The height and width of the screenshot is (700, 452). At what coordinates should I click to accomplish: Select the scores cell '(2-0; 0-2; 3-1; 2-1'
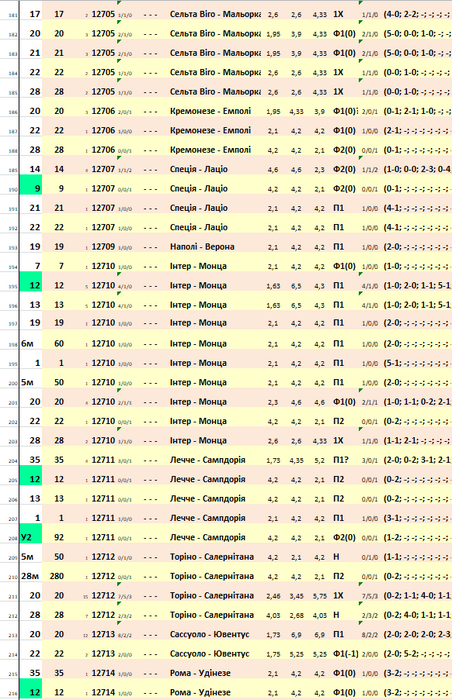[417, 460]
